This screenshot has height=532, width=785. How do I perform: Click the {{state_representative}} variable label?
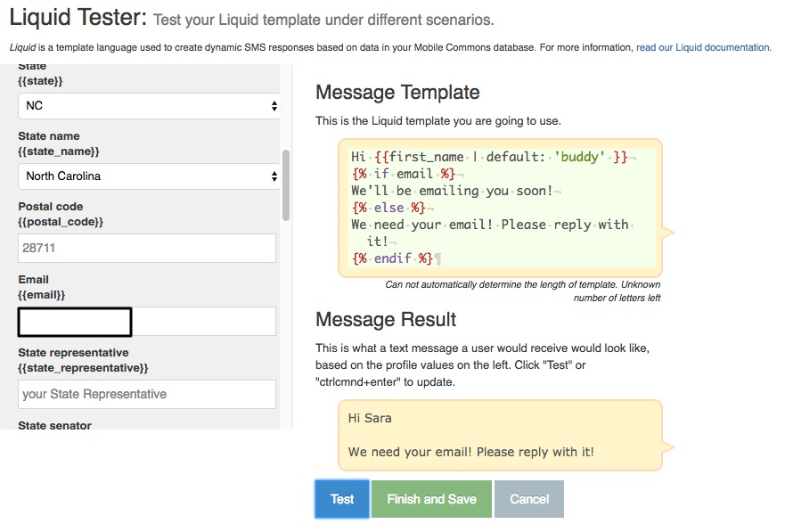[x=83, y=368]
